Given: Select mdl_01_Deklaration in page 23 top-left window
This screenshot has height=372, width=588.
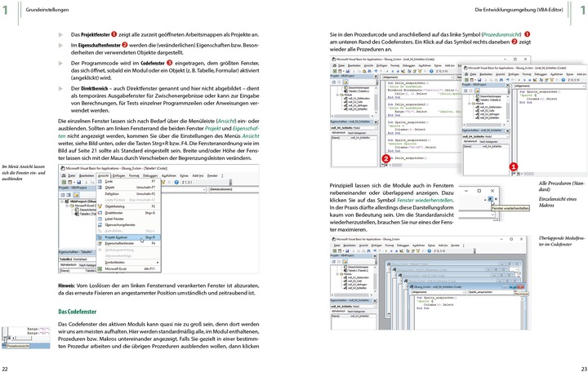Looking at the screenshot, I should 357,99.
